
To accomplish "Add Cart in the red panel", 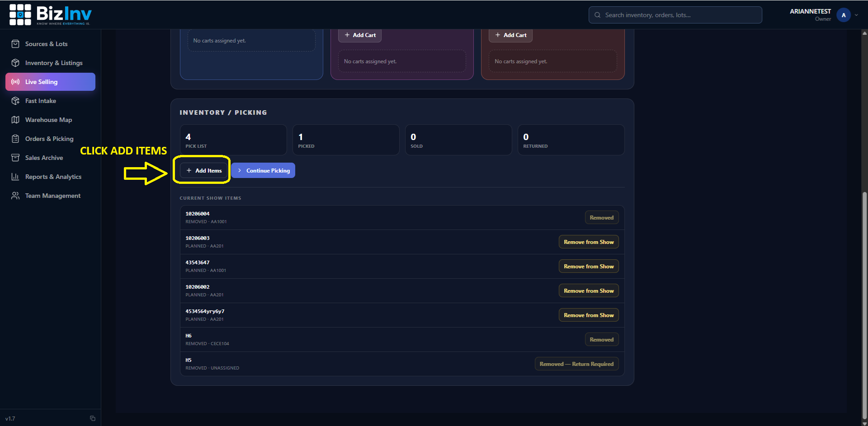I will 511,35.
